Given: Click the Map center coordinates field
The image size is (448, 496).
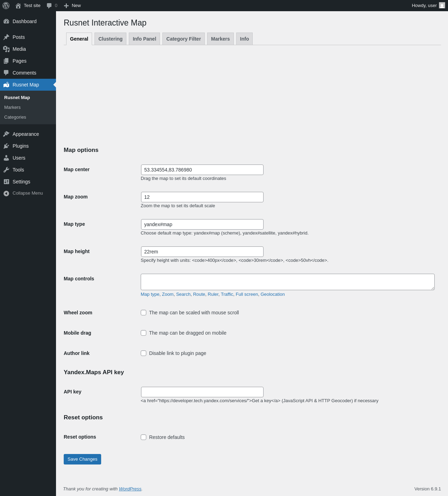Looking at the screenshot, I should click(202, 170).
